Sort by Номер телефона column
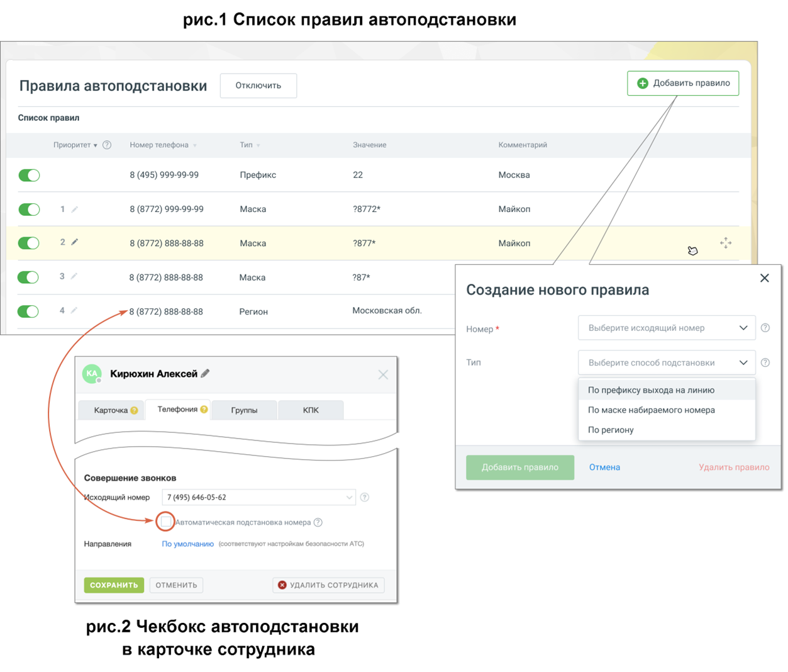 point(163,145)
